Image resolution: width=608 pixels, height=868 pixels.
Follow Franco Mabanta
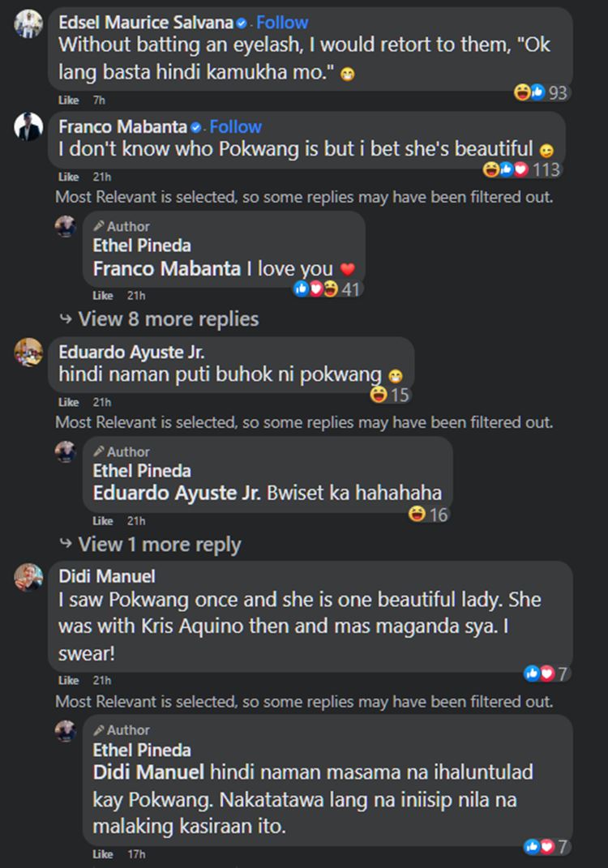[x=235, y=126]
